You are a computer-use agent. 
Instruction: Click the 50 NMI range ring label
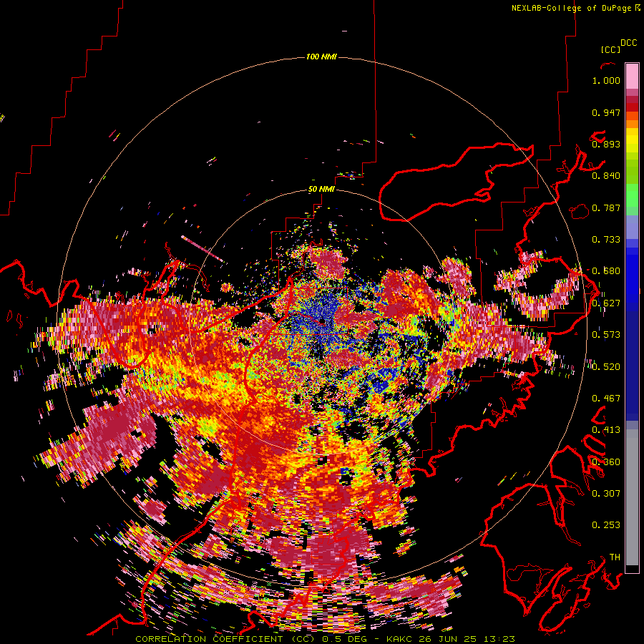click(321, 190)
